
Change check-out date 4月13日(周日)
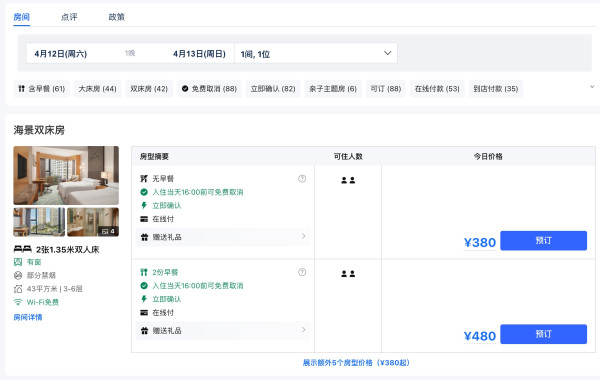[x=199, y=54]
